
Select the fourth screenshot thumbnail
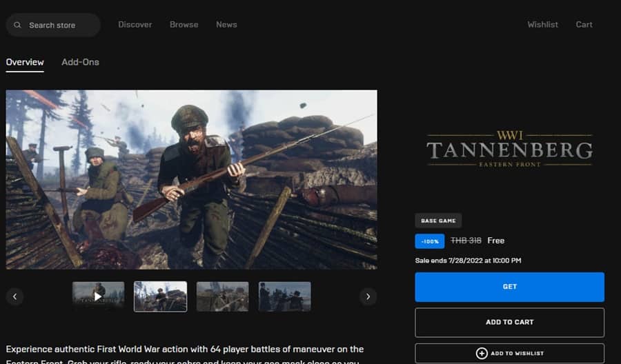point(285,296)
